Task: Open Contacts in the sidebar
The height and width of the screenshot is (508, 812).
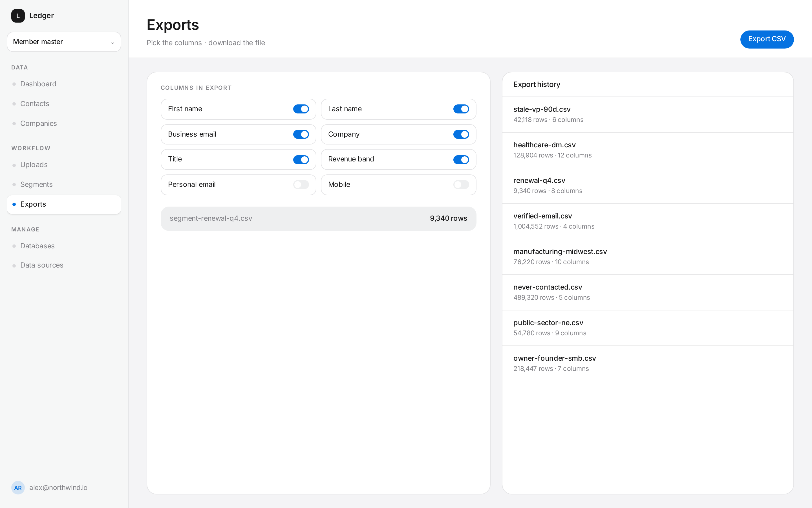Action: point(64,104)
